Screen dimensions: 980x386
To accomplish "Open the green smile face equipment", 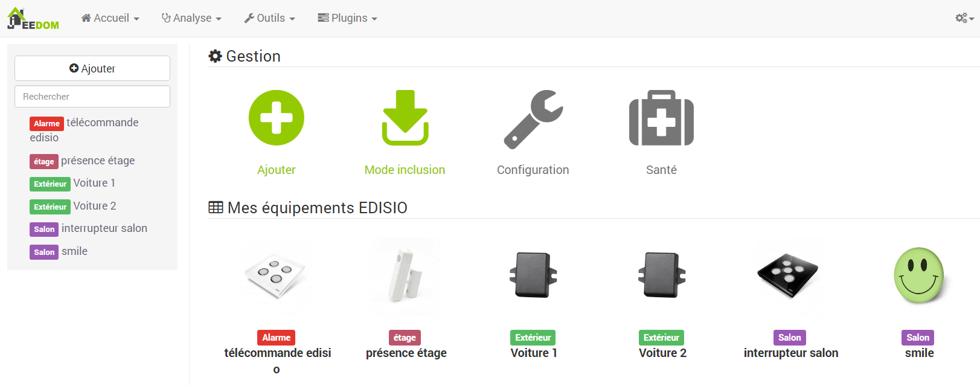I will tap(919, 275).
